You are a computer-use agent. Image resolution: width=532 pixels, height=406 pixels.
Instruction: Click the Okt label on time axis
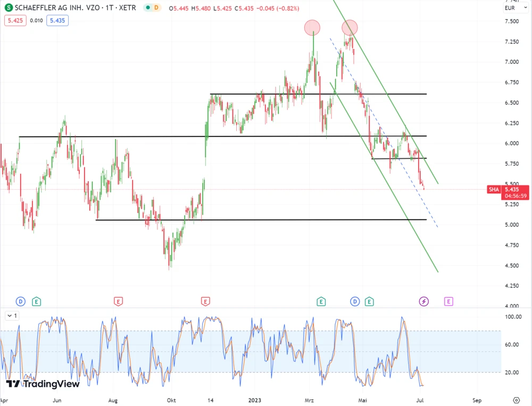(171, 400)
